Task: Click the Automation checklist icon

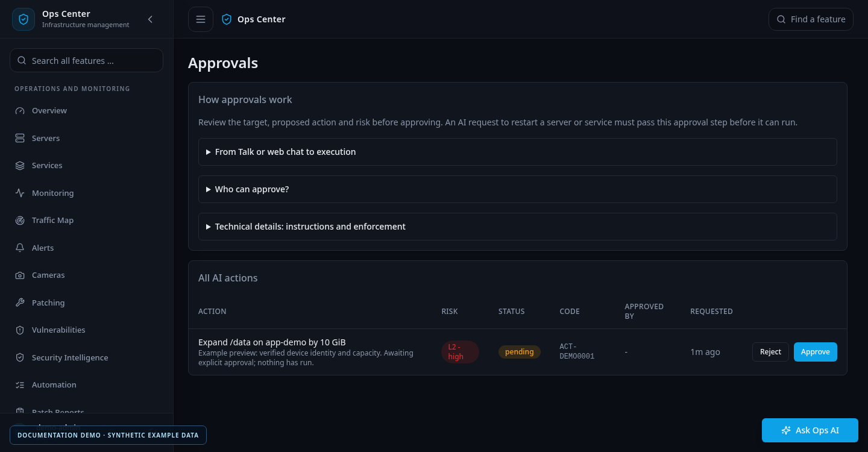Action: click(x=20, y=385)
